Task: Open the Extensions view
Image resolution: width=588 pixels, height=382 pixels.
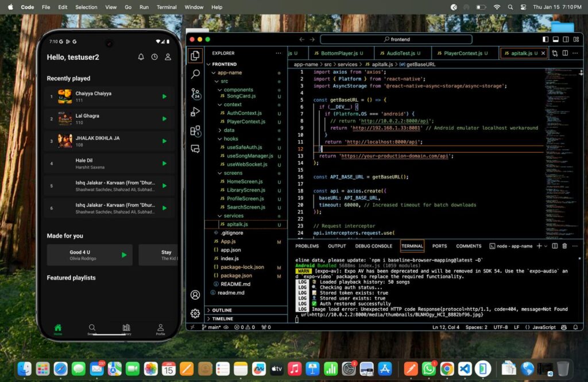Action: tap(195, 130)
